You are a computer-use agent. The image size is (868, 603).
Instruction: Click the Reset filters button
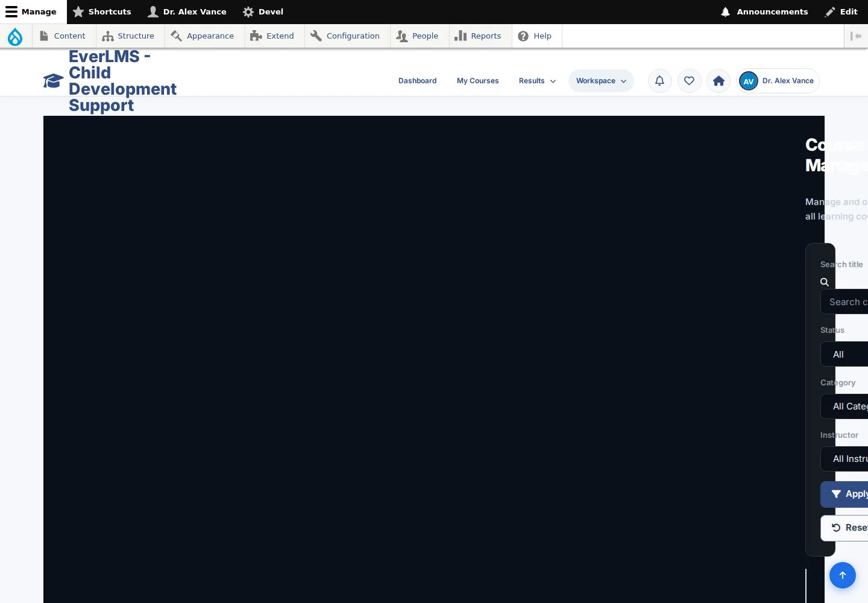(x=844, y=528)
